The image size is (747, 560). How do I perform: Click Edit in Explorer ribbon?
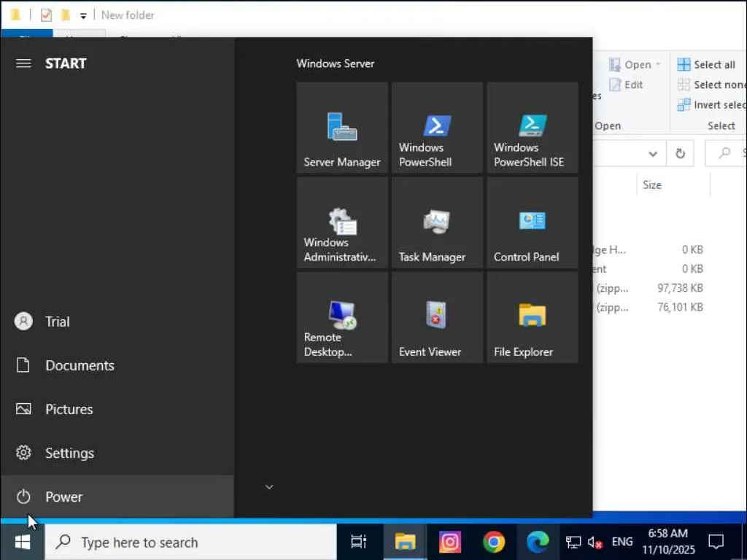(x=626, y=85)
